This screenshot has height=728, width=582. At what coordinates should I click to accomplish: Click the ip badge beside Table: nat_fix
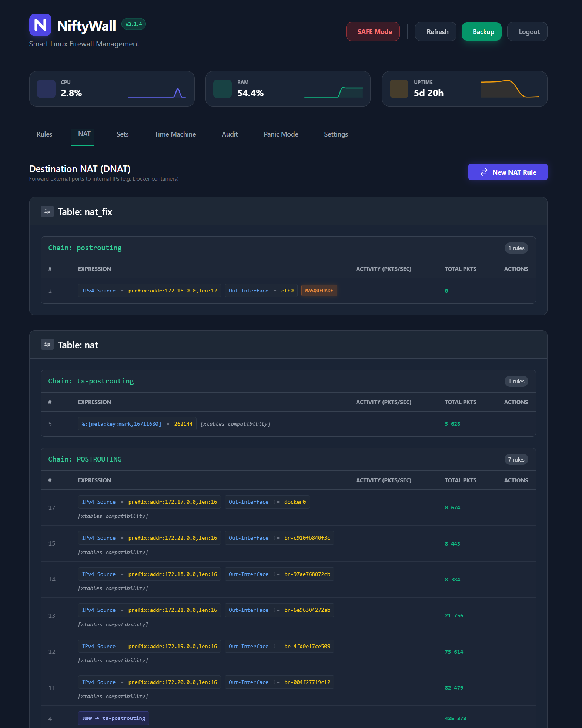point(47,211)
